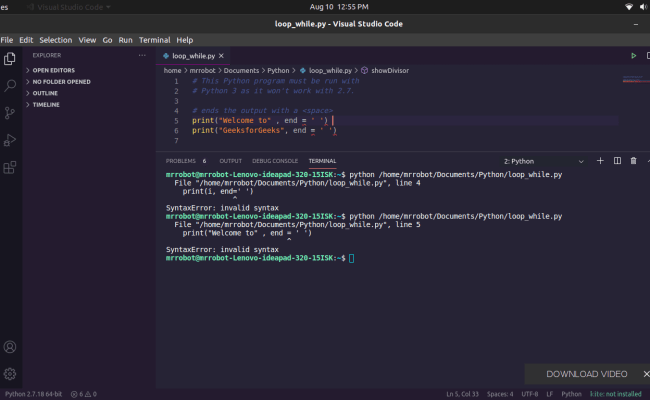Open the Edit menu
Viewport: 650px width, 400px height.
click(26, 40)
